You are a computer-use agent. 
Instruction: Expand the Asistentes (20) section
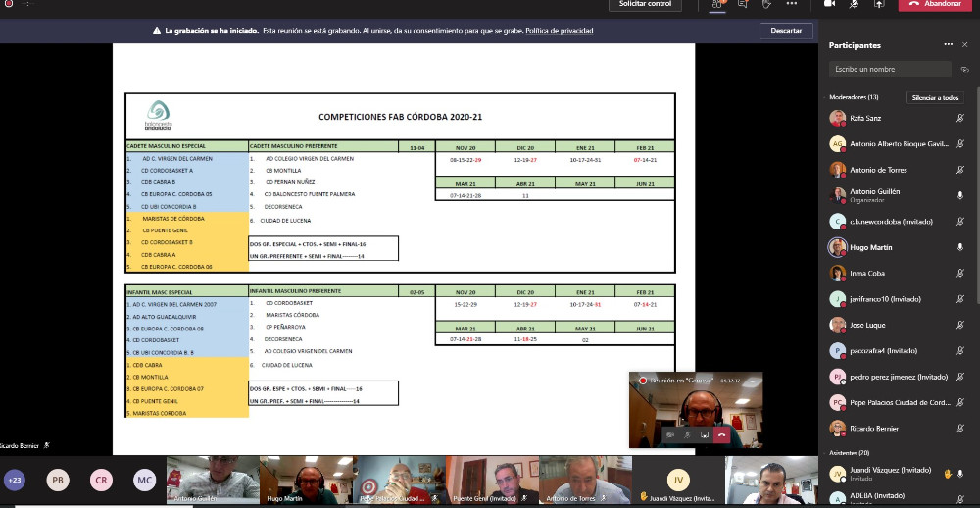[x=849, y=452]
